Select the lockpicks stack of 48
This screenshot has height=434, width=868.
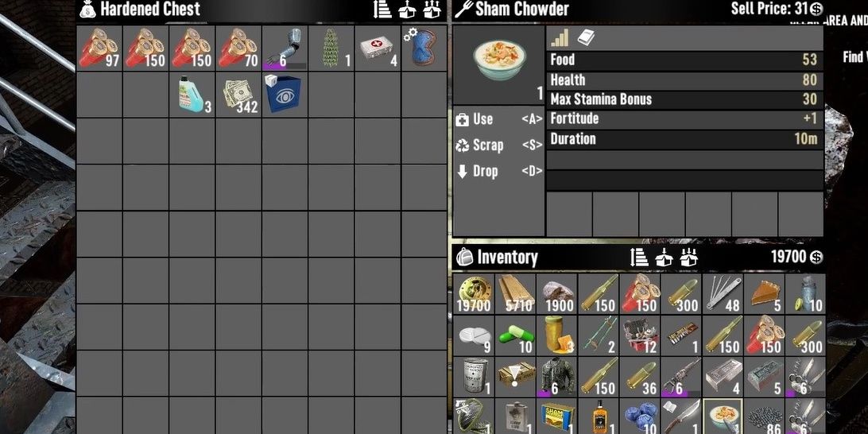click(x=723, y=294)
